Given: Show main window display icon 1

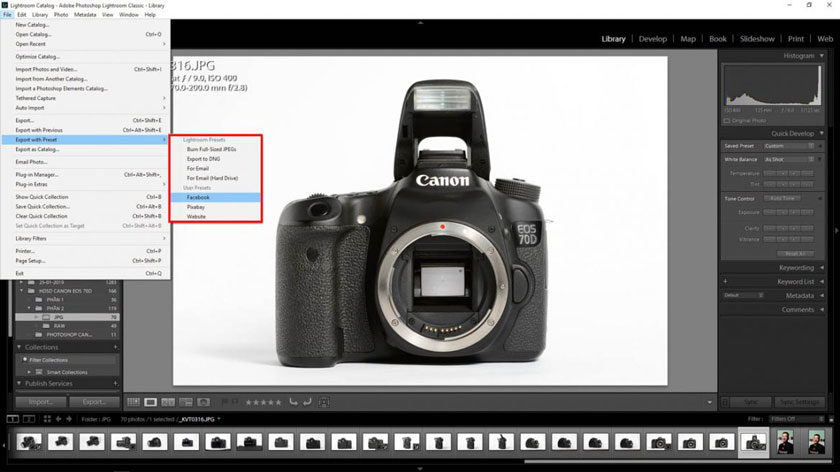Looking at the screenshot, I should click(12, 419).
